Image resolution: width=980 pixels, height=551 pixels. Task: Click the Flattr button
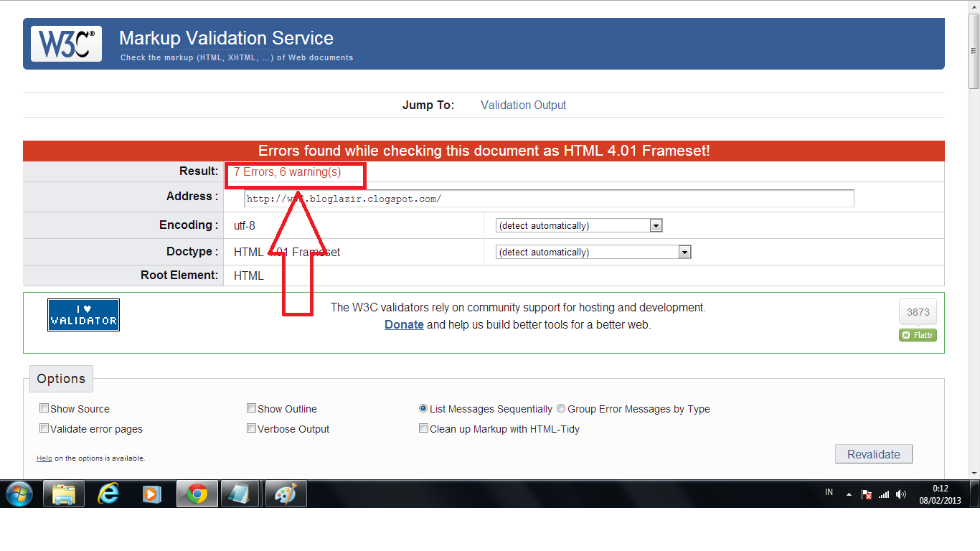pos(918,335)
